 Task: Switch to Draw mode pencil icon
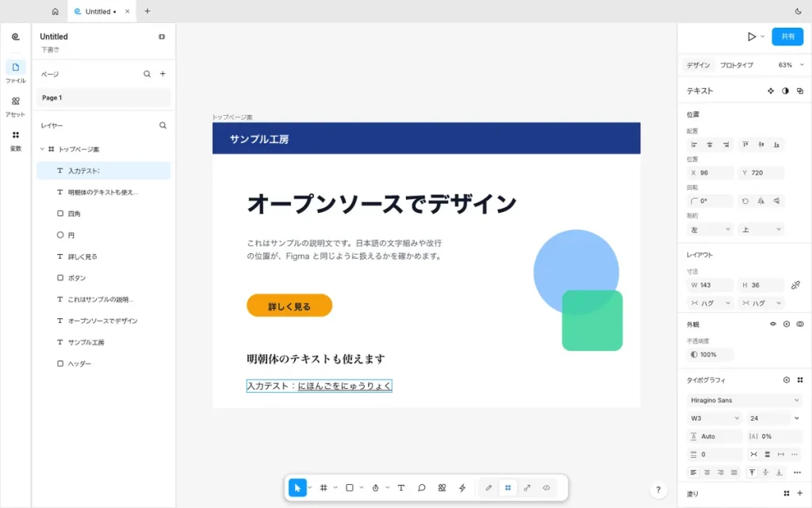pos(488,488)
